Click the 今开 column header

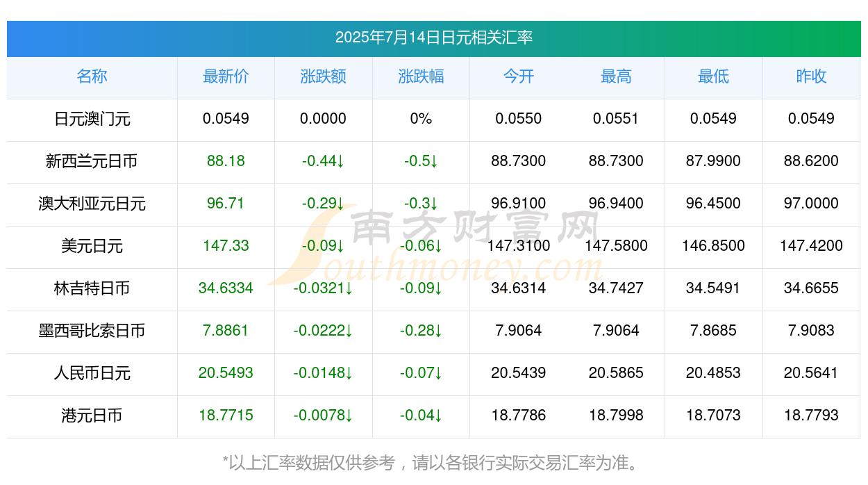point(519,76)
